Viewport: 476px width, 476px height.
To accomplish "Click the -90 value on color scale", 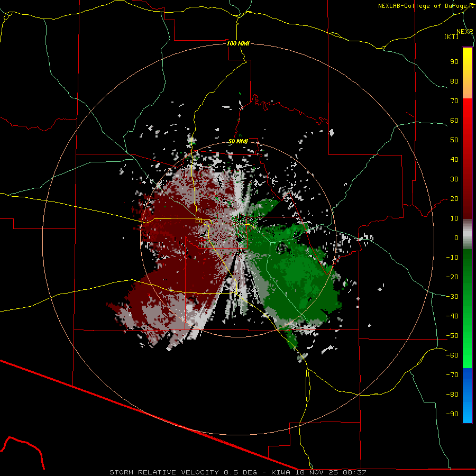I will (452, 414).
